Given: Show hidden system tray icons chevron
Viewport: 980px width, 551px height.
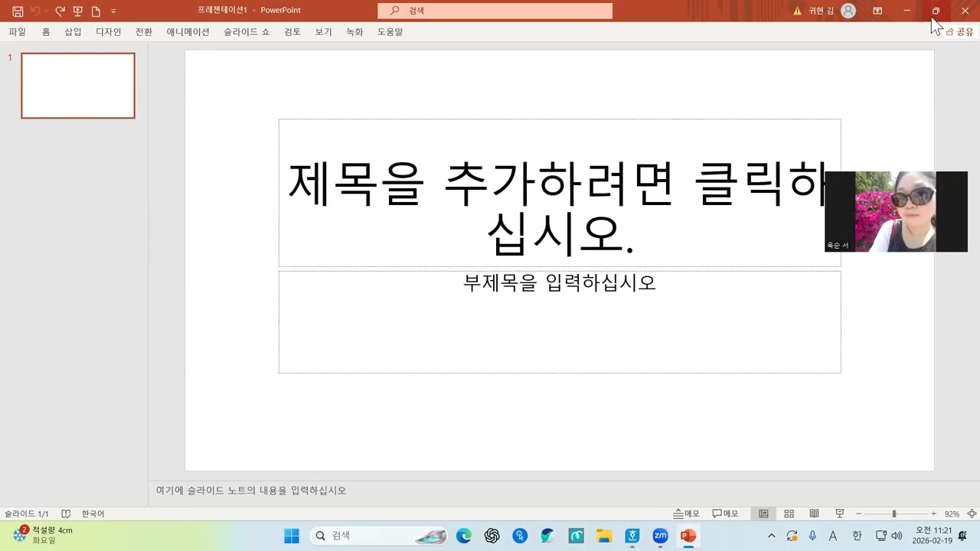Looking at the screenshot, I should coord(771,536).
